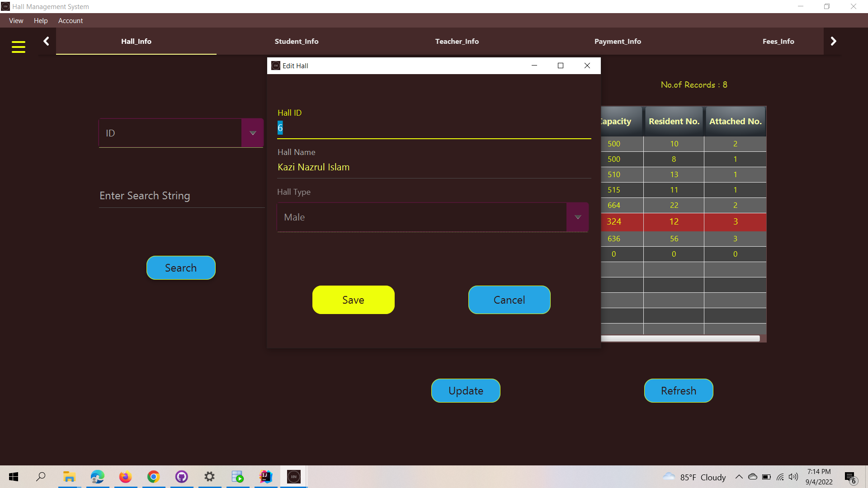Save the edited hall details
Image resolution: width=868 pixels, height=488 pixels.
[x=353, y=300]
